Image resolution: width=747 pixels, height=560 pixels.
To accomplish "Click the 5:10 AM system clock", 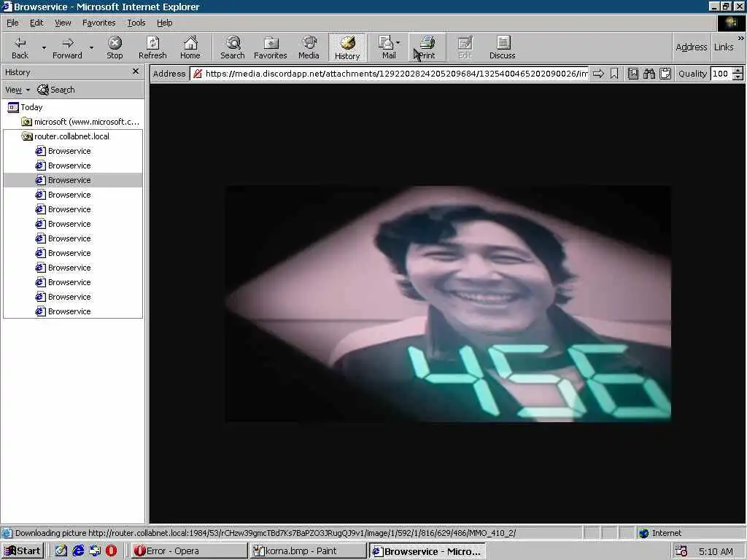I will point(715,551).
